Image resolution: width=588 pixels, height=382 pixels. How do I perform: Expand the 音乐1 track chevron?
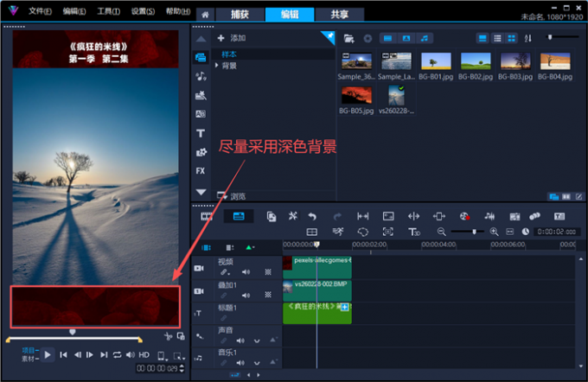coord(257,363)
